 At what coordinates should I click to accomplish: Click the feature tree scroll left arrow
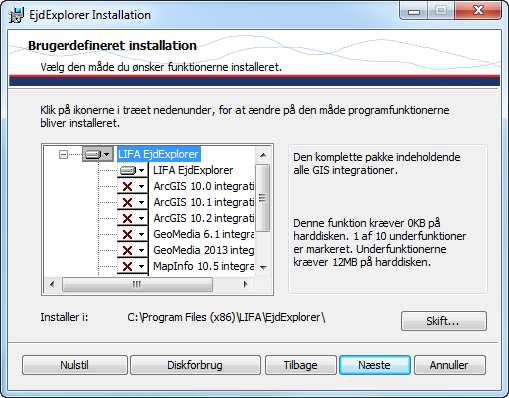[52, 284]
